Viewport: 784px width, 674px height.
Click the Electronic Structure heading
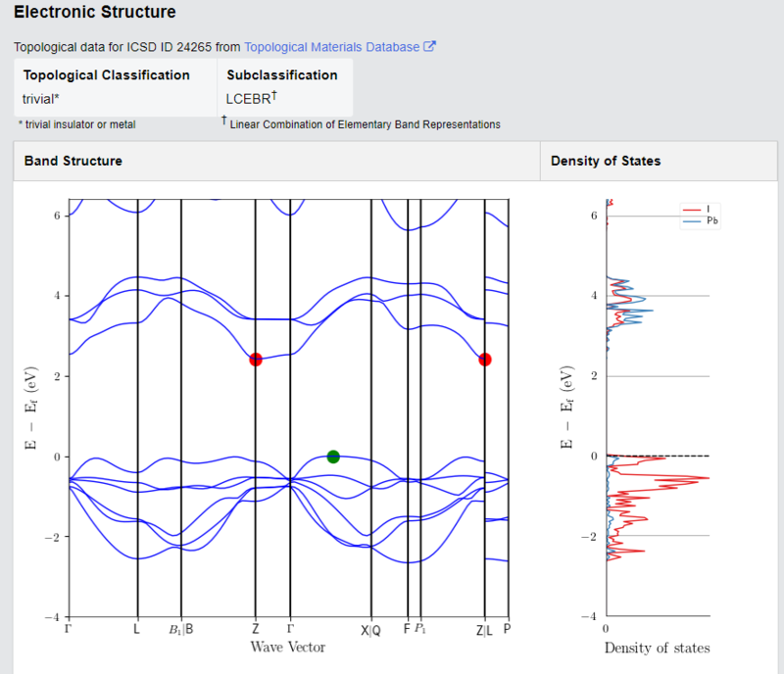tap(95, 12)
